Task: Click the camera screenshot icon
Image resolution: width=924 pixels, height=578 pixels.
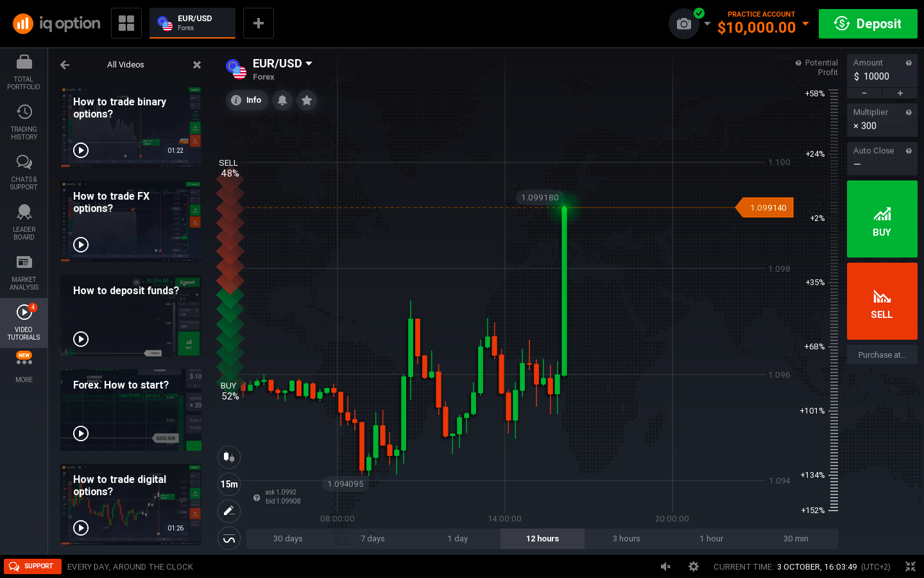Action: pyautogui.click(x=684, y=24)
